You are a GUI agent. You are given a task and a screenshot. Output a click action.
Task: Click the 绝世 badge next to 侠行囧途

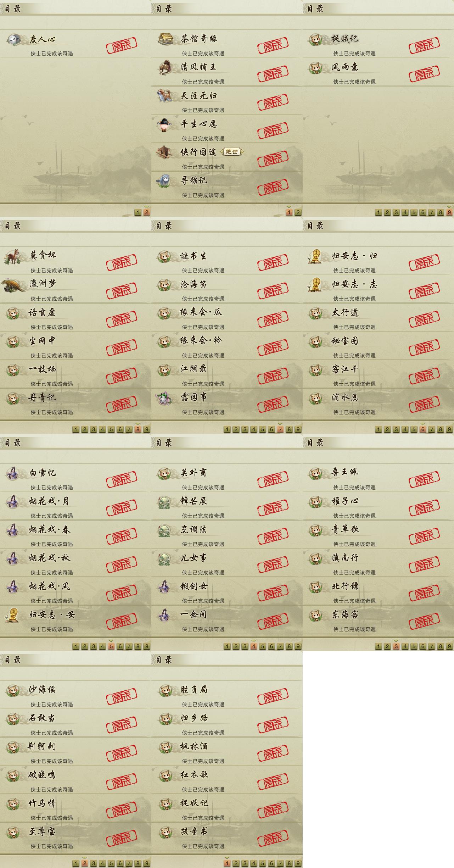coord(232,152)
